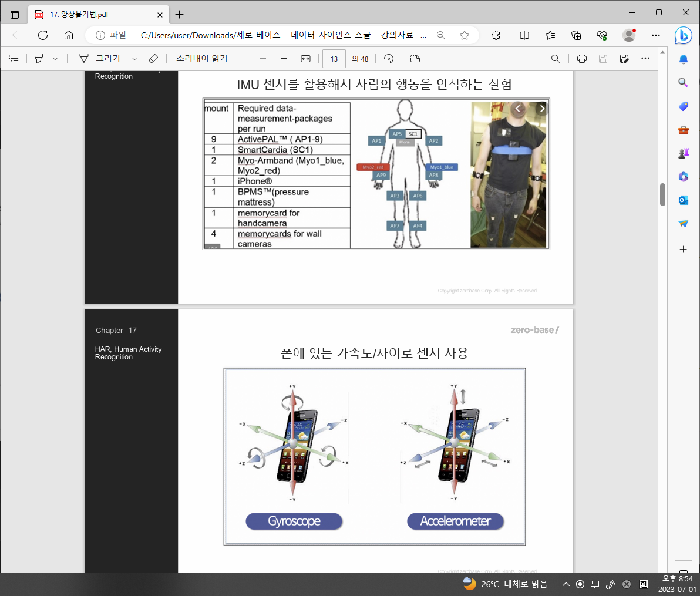Save the PDF as a copy
Image resolution: width=700 pixels, height=596 pixels.
[624, 59]
